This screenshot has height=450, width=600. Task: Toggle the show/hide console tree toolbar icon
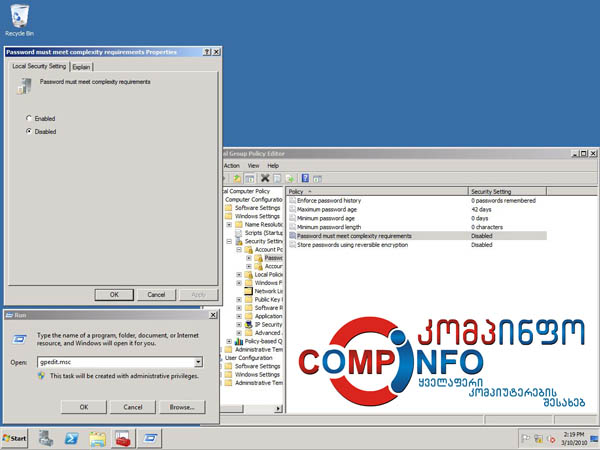[249, 178]
